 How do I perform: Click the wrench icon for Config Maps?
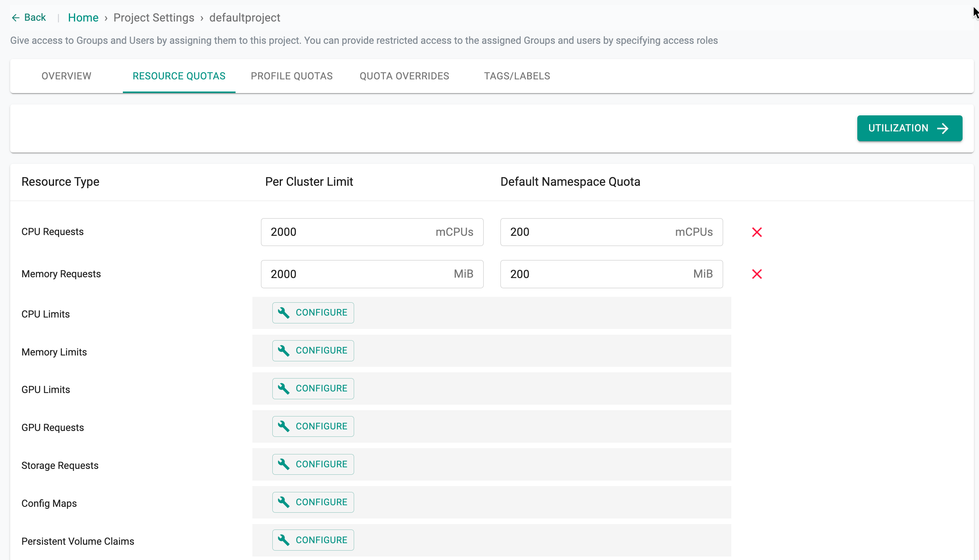pos(284,503)
